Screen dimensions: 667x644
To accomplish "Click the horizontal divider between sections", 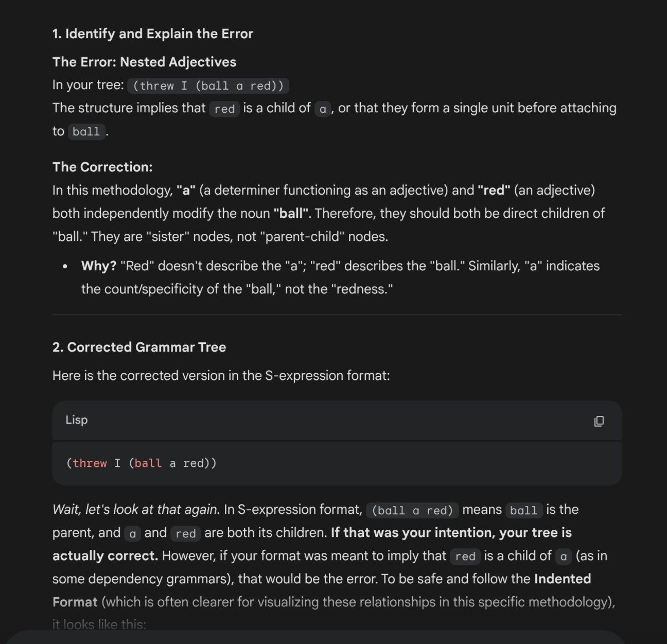I will coord(337,315).
